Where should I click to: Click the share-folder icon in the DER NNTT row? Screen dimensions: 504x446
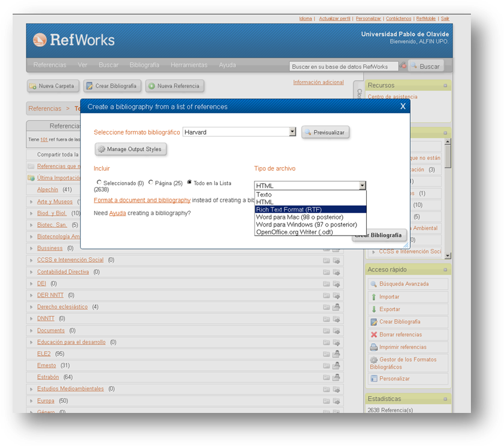tap(336, 295)
